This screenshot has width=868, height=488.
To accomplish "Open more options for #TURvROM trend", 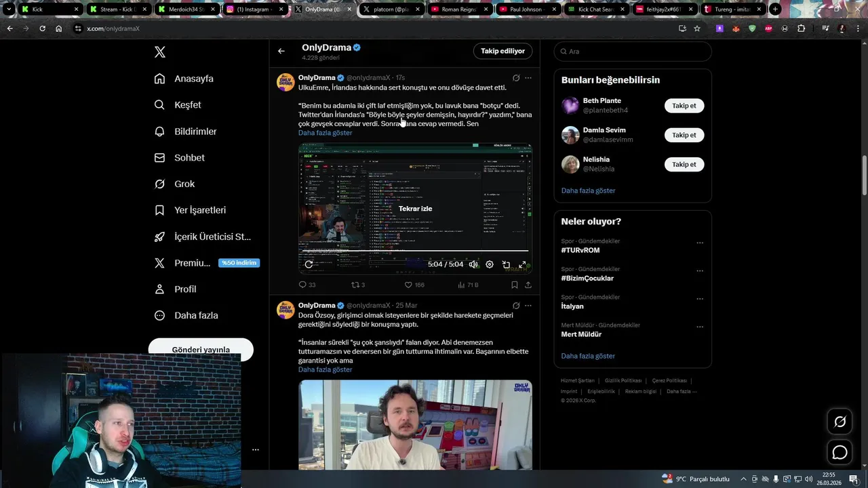I will click(x=700, y=243).
